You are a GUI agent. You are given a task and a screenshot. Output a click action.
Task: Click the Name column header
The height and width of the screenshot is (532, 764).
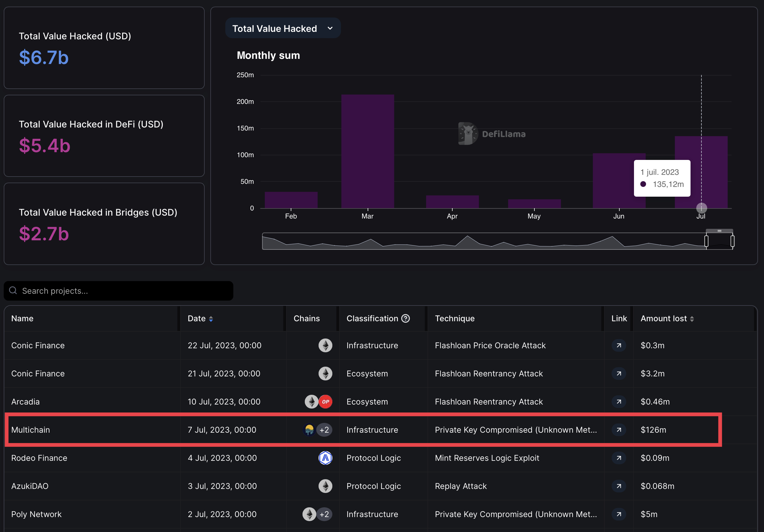coord(22,319)
